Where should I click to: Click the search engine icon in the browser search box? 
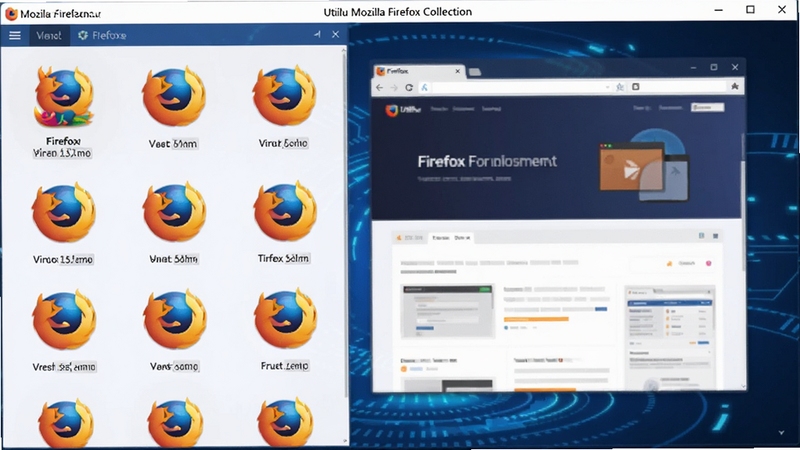pyautogui.click(x=636, y=87)
